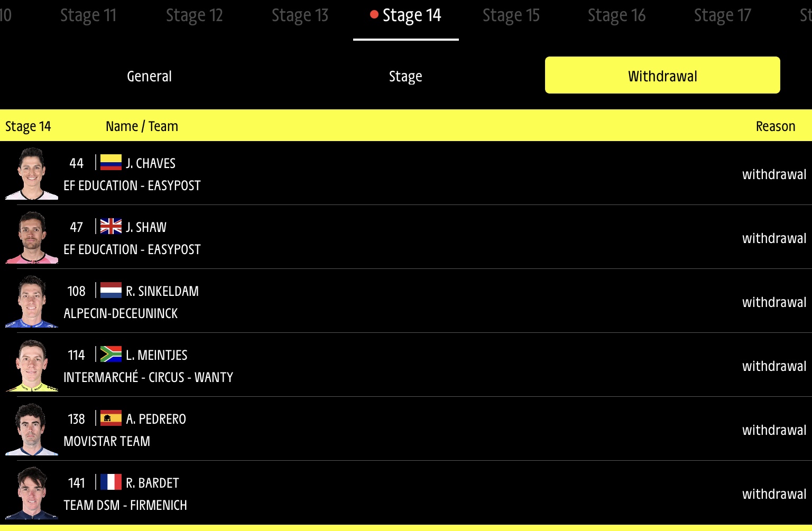Switch to the Stage 13 tab

300,16
